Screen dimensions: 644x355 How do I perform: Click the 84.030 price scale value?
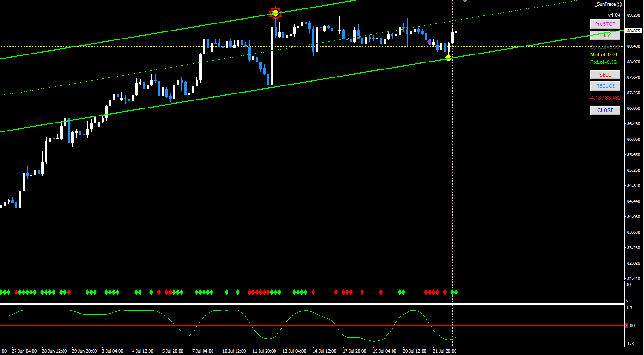[634, 217]
